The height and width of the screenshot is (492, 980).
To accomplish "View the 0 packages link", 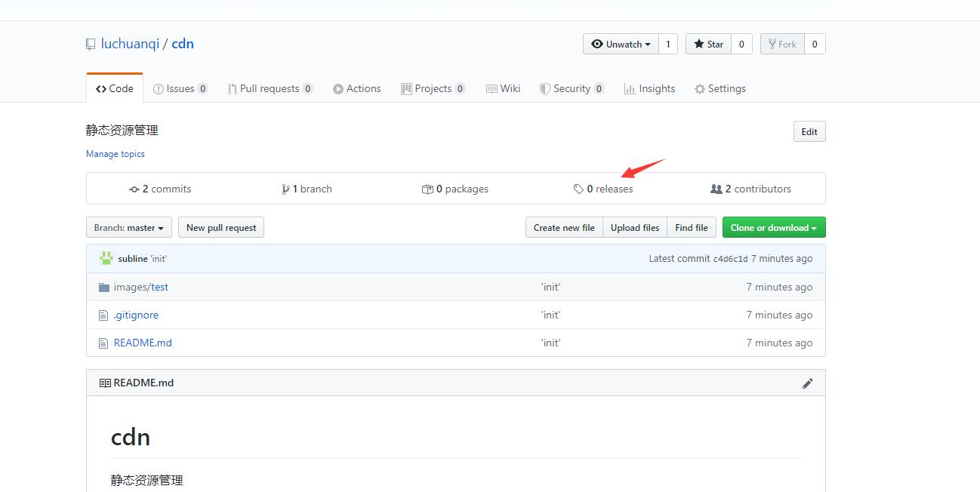I will pos(455,189).
